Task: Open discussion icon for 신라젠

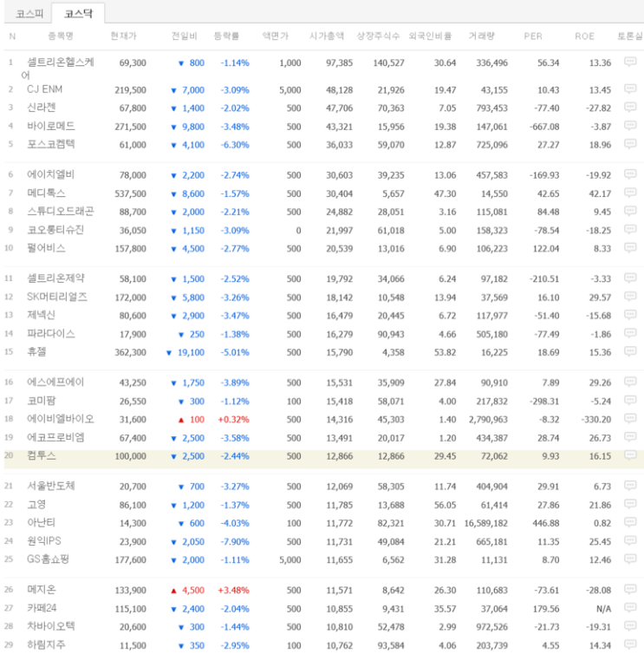Action: pyautogui.click(x=630, y=108)
